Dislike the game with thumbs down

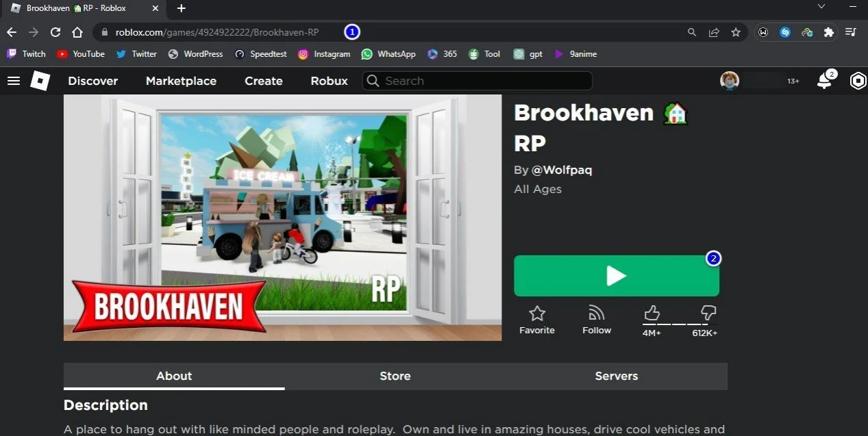pos(708,313)
